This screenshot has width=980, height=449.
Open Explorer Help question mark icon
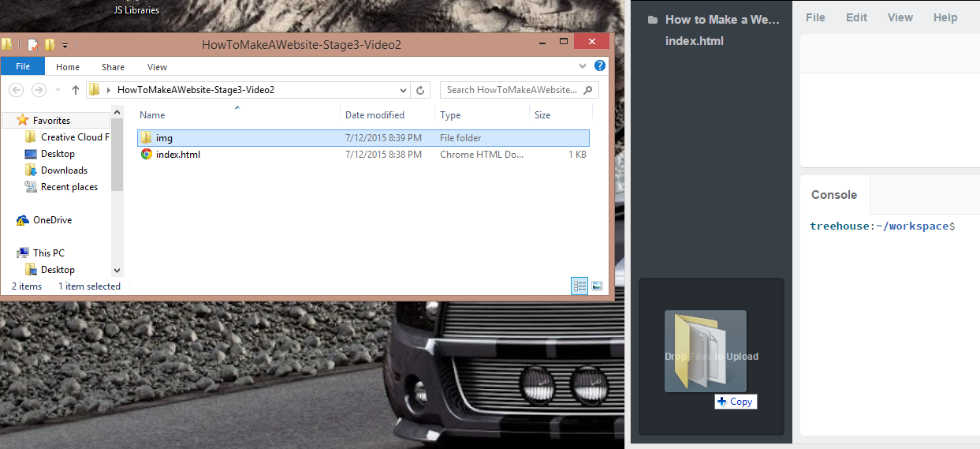click(x=600, y=66)
